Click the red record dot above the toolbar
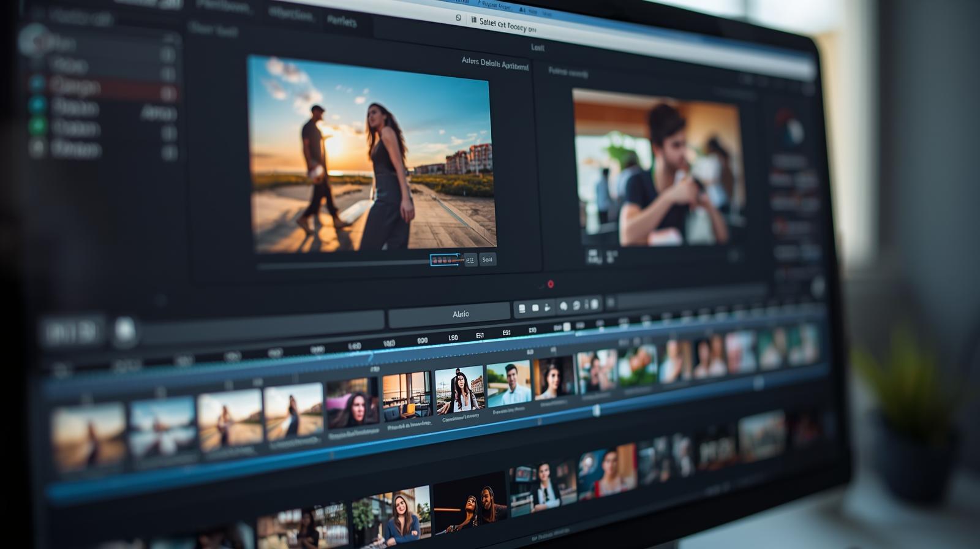This screenshot has width=980, height=549. [x=550, y=284]
